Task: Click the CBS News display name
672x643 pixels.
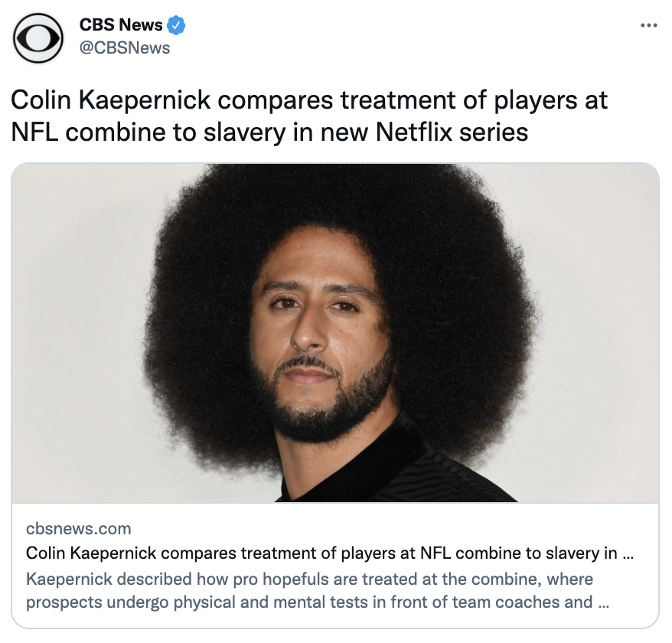Action: coord(121,24)
